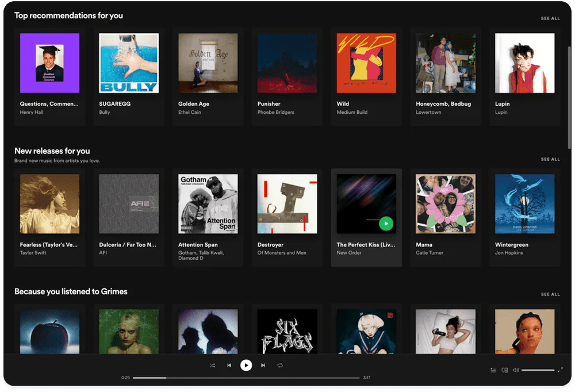
Task: Skip to the next track
Action: pos(263,365)
